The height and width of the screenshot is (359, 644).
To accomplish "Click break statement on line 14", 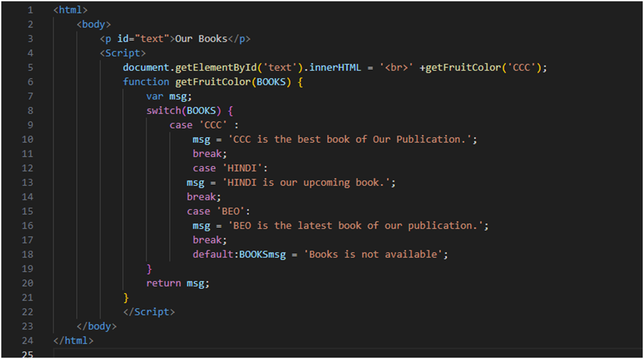I will [204, 197].
